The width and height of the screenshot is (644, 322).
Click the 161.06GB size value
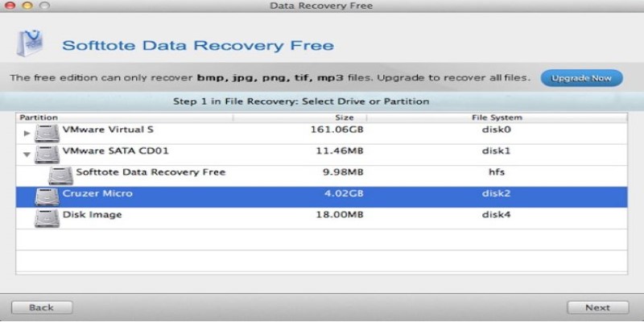[x=336, y=130]
